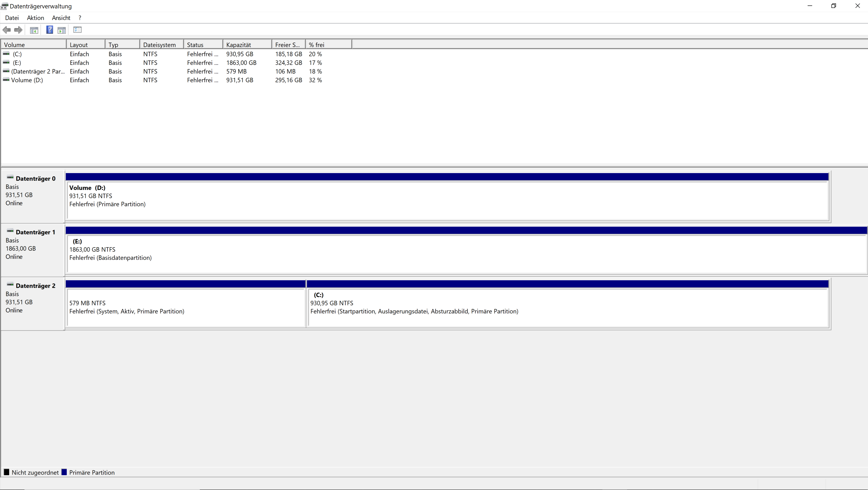
Task: Select the (C:) partition block in Datenträger 2
Action: (x=568, y=307)
